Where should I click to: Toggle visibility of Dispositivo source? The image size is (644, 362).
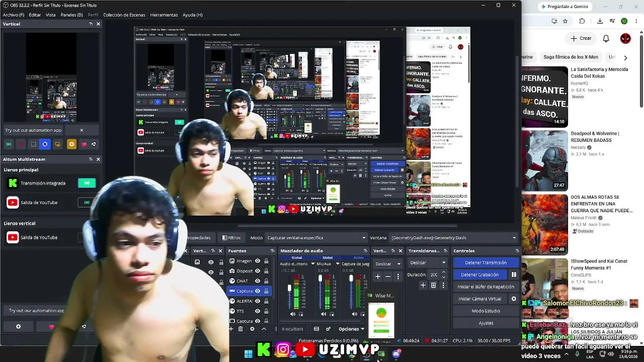tap(258, 271)
